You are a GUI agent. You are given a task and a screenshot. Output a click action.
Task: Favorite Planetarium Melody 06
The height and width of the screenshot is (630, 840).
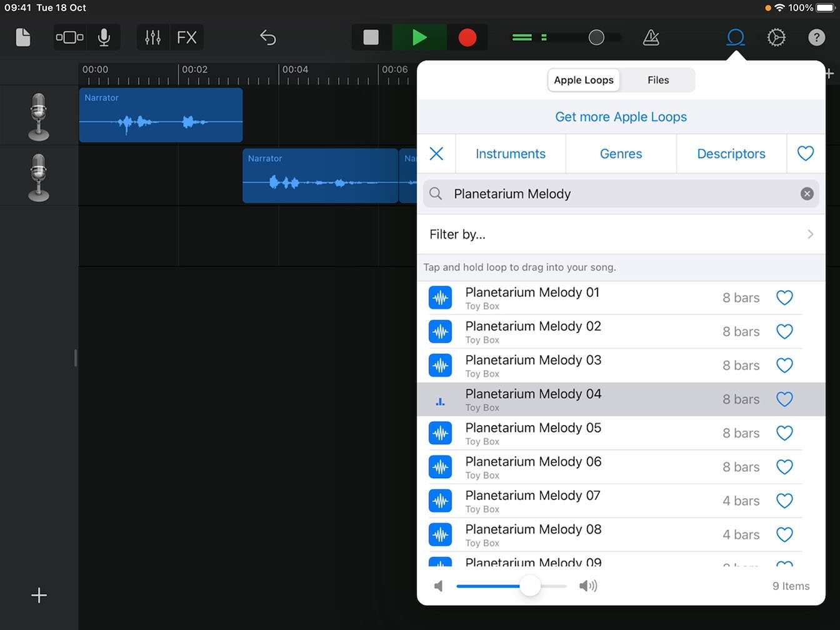coord(784,467)
